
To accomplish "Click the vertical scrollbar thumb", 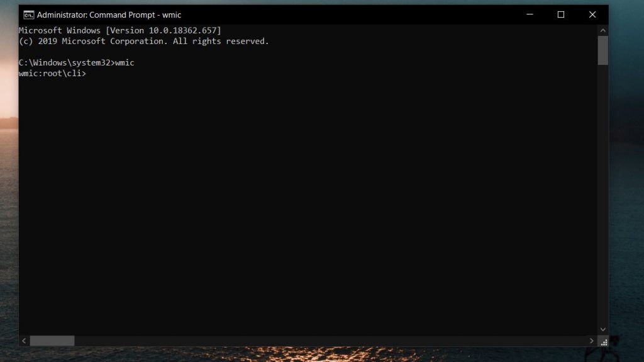I will coord(602,50).
